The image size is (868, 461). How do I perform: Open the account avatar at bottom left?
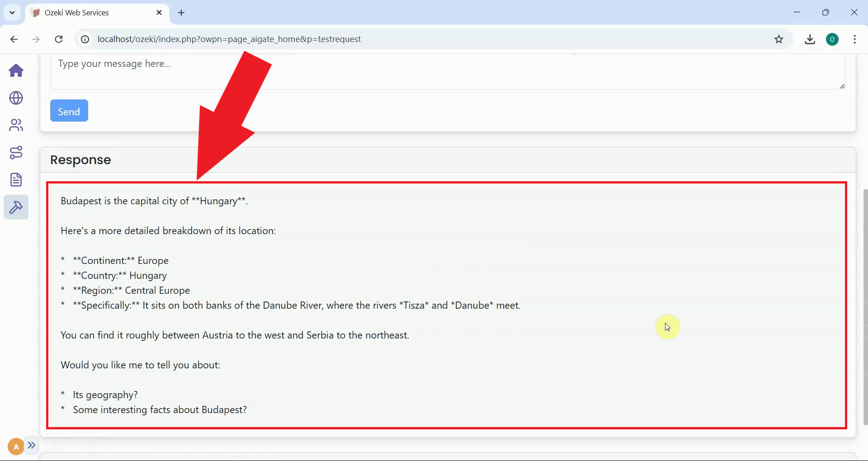(x=15, y=446)
